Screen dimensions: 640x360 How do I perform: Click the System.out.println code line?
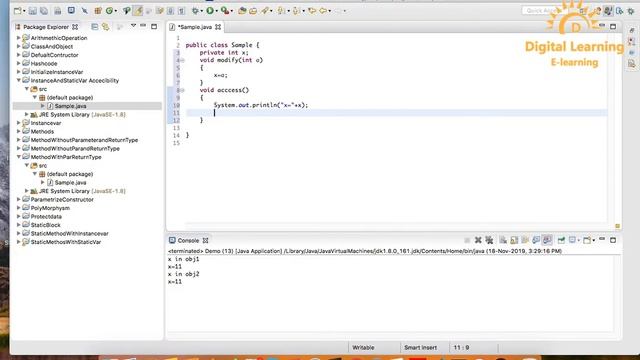261,105
